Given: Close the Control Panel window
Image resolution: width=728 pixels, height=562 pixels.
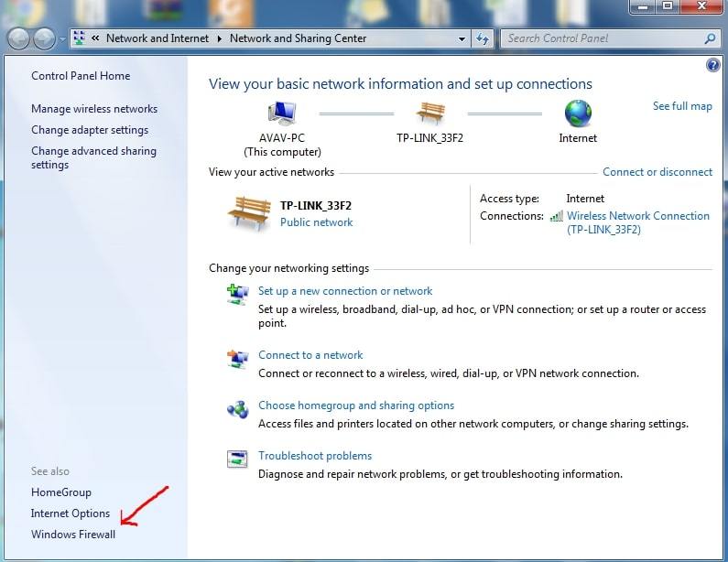Looking at the screenshot, I should click(701, 6).
